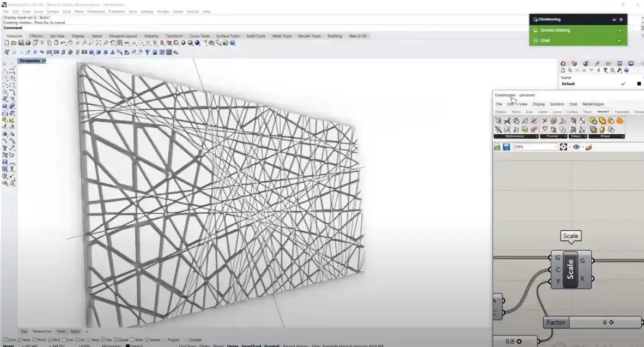The image size is (644, 347).
Task: Toggle the Gumball status bar button
Action: (x=271, y=346)
